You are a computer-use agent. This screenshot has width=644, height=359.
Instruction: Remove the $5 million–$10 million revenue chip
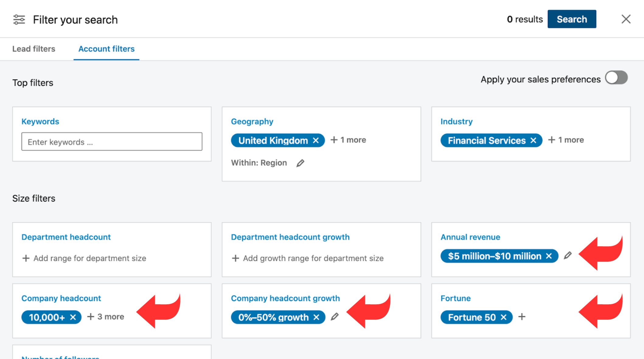[549, 256]
